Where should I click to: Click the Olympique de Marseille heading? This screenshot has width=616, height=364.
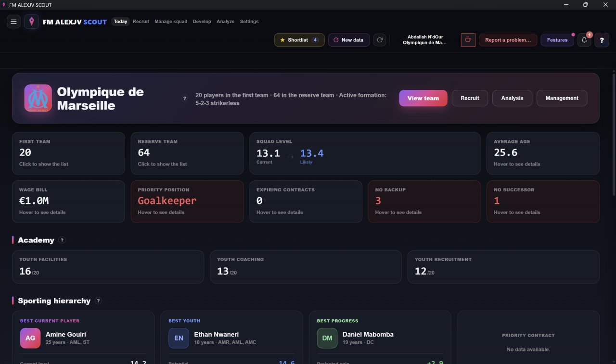point(101,98)
